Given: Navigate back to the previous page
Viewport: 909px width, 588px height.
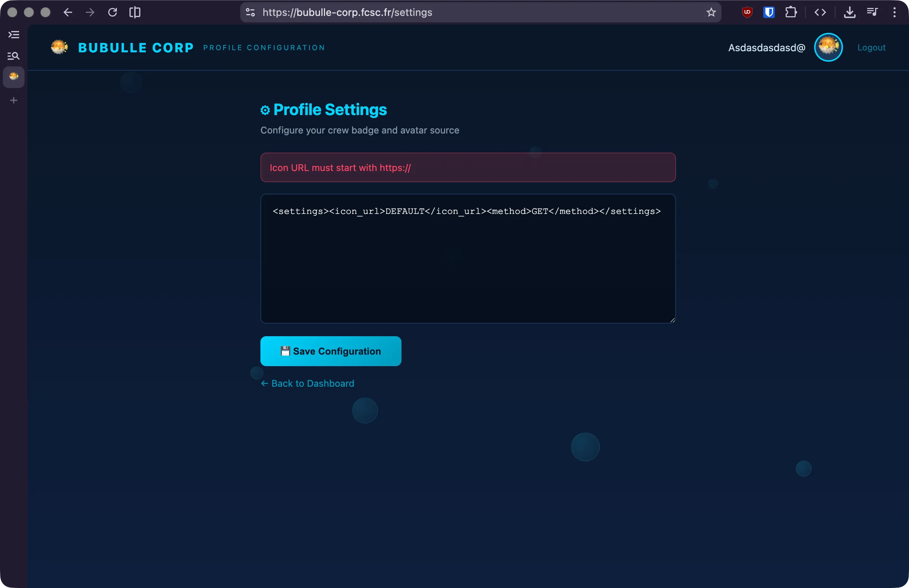Looking at the screenshot, I should point(67,12).
